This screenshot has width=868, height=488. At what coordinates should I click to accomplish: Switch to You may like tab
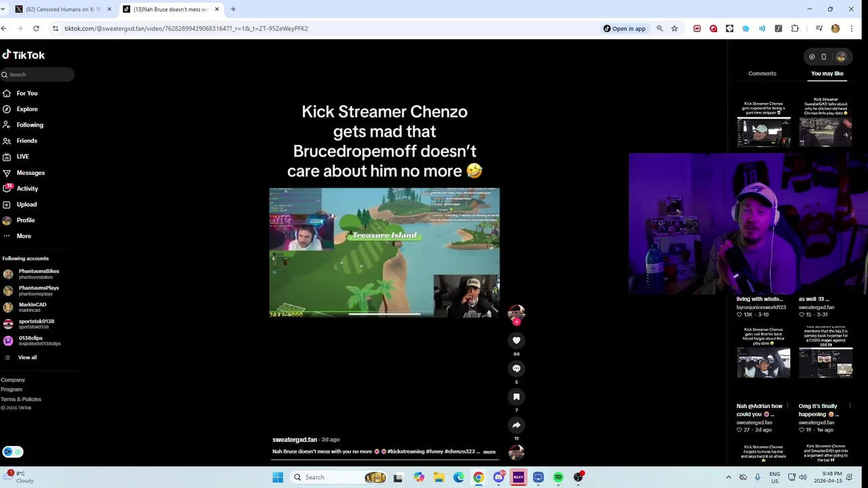click(827, 73)
